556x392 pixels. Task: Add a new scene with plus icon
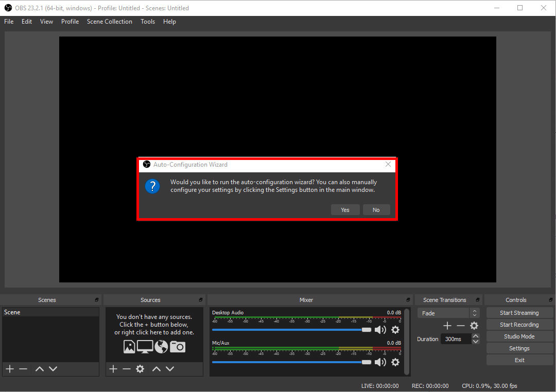9,369
